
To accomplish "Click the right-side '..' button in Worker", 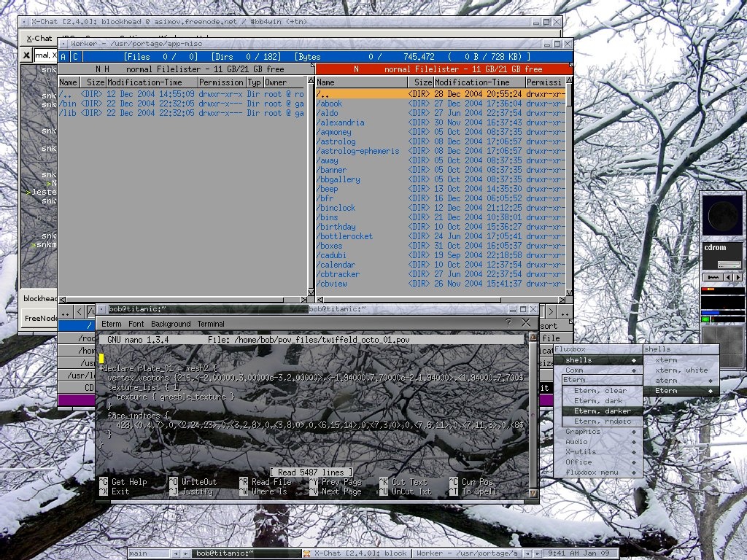I will tap(565, 312).
